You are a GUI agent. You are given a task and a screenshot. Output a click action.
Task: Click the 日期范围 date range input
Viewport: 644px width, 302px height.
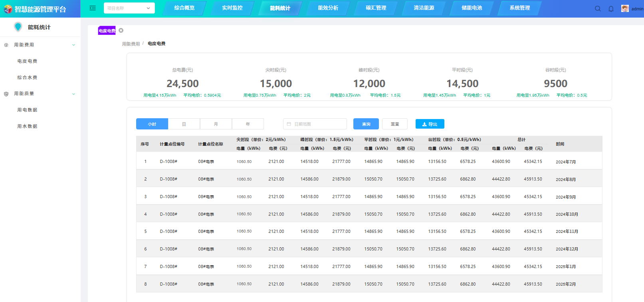point(315,124)
